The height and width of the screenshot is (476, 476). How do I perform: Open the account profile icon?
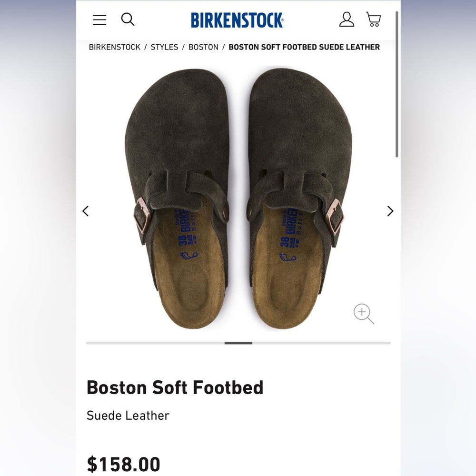(347, 20)
